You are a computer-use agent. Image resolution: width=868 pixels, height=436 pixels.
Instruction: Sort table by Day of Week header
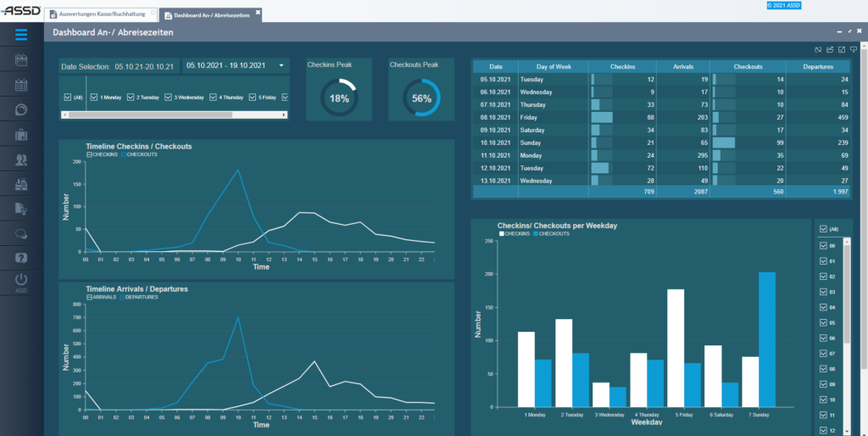(x=554, y=66)
